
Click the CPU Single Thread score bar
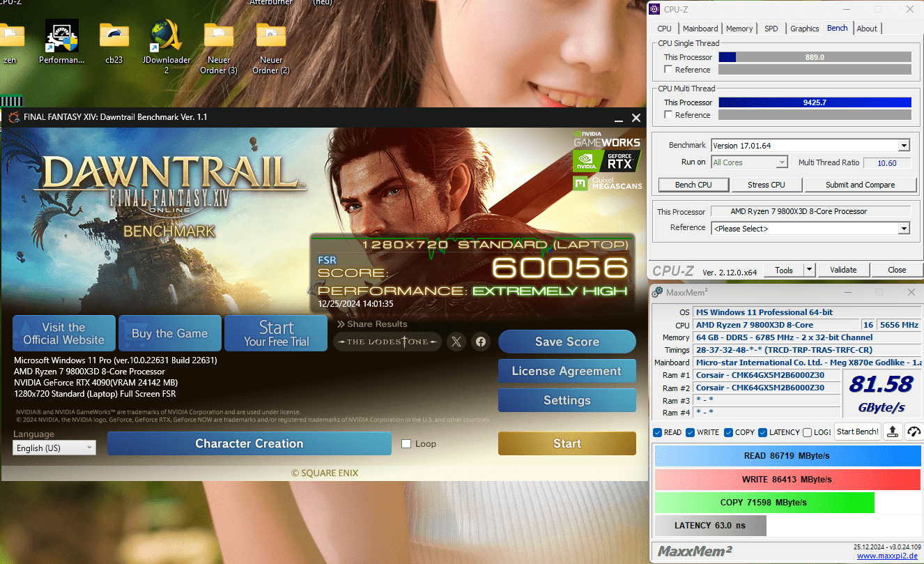pos(815,57)
